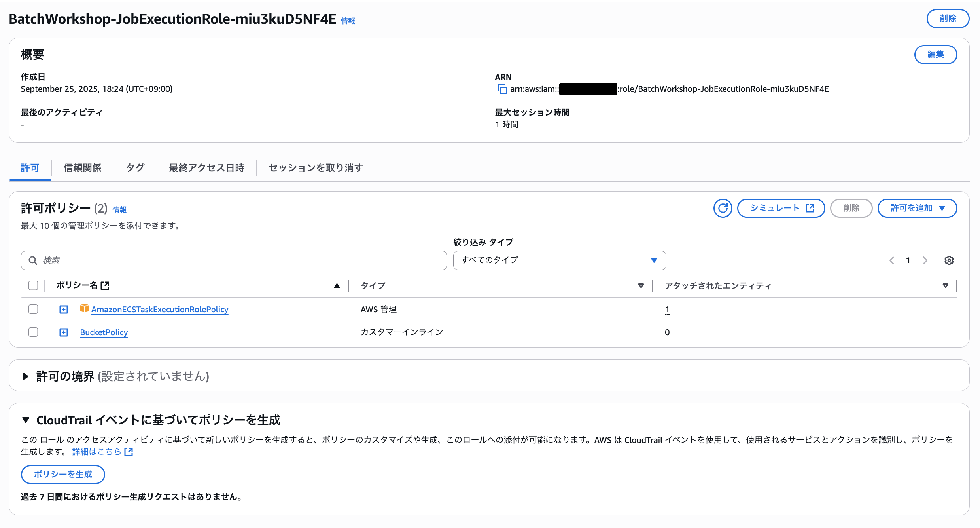Image resolution: width=980 pixels, height=528 pixels.
Task: Click カスタマーインライン type cell
Action: pos(402,332)
